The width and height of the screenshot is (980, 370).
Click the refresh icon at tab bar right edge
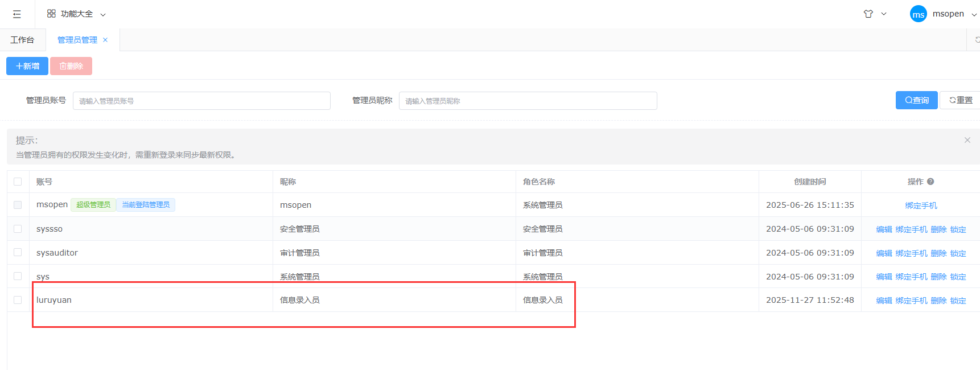coord(977,40)
